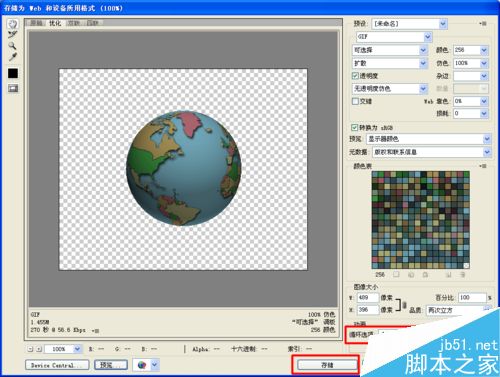
Task: Select the Zoom magnifier tool
Action: [13, 46]
